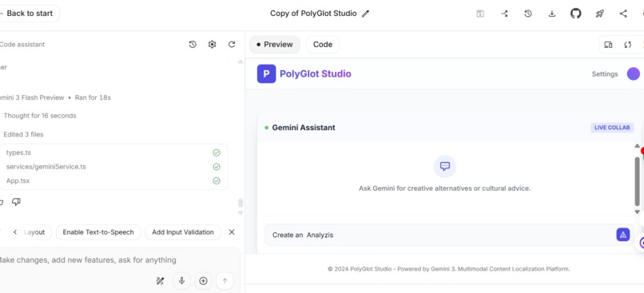Click green check icon next to App.tsx

point(217,180)
